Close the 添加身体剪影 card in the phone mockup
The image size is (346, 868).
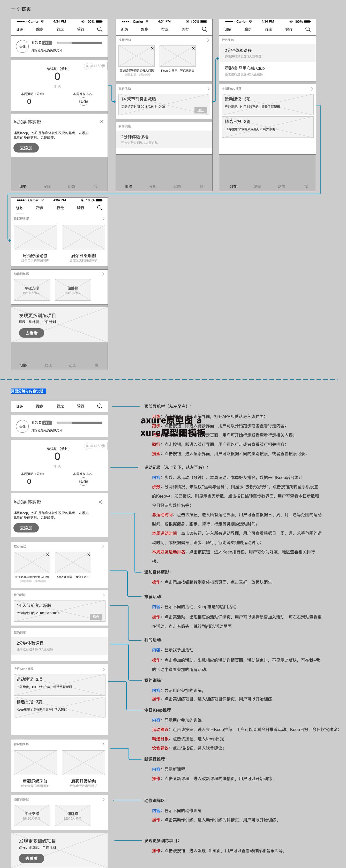tap(102, 122)
